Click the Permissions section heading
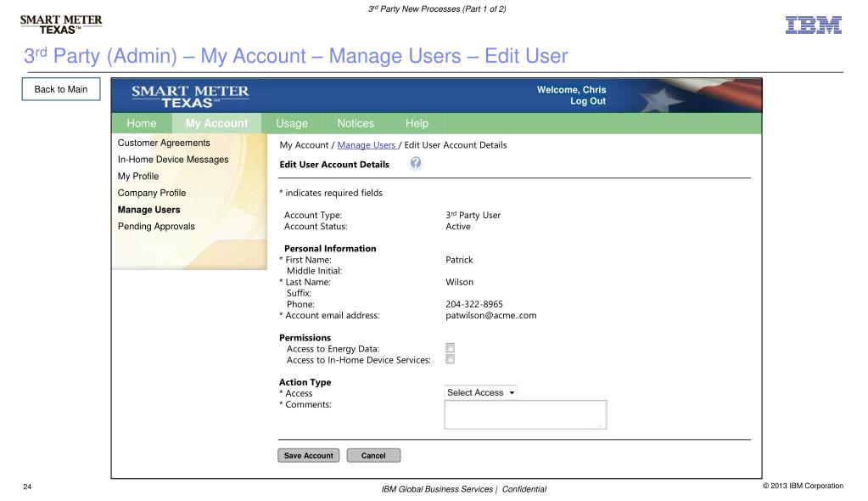The height and width of the screenshot is (501, 868). (305, 337)
